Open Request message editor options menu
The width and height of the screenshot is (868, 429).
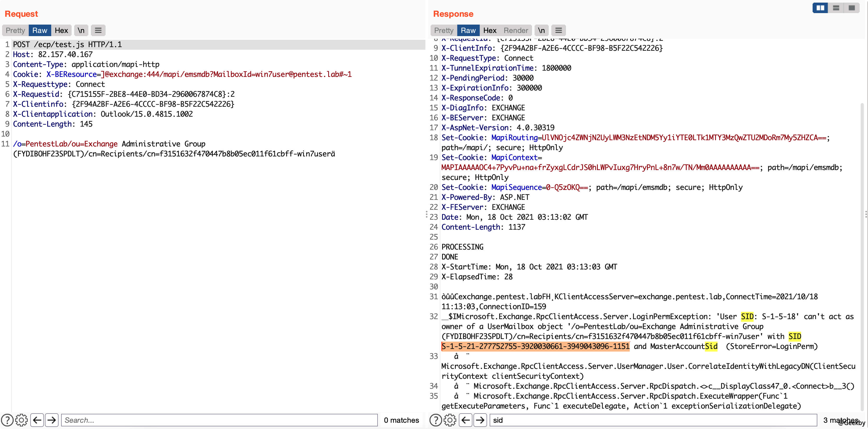[x=98, y=30]
